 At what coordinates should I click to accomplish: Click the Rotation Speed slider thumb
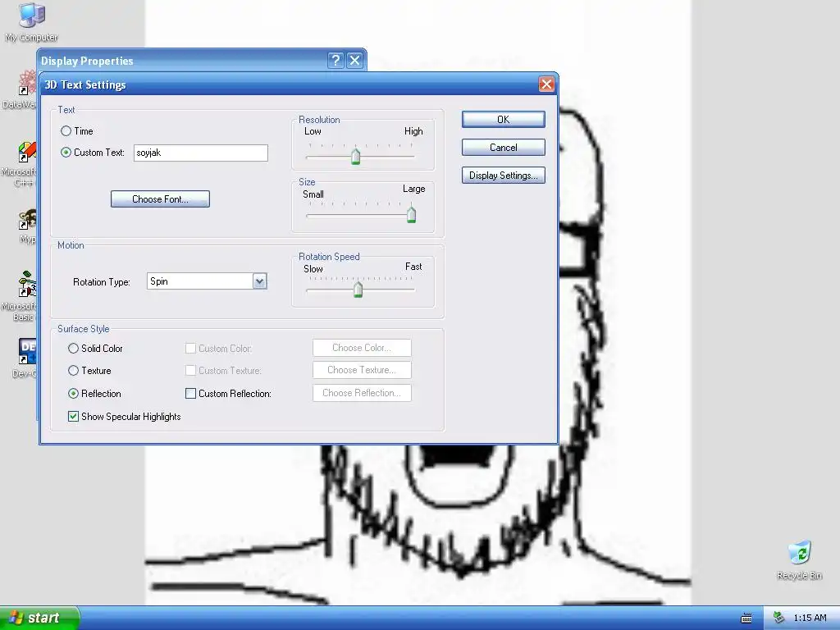point(358,290)
